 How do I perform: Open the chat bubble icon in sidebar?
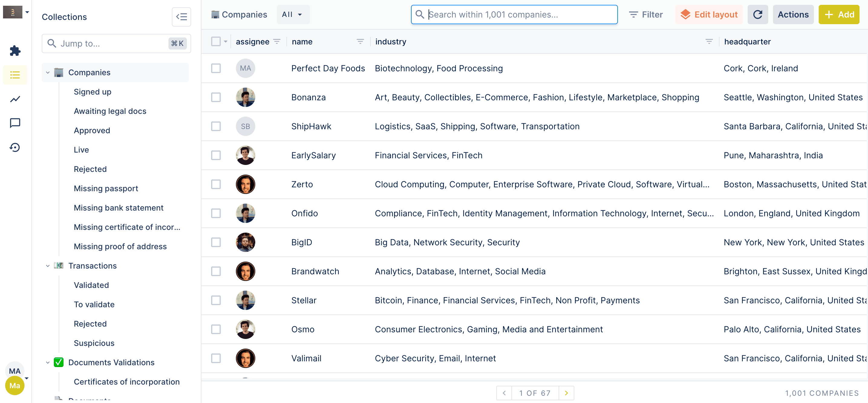click(x=15, y=123)
